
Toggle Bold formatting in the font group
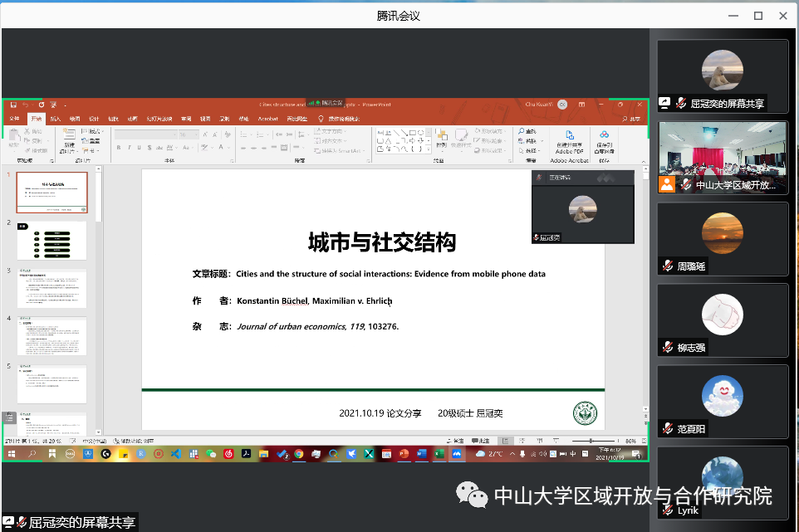[119, 148]
